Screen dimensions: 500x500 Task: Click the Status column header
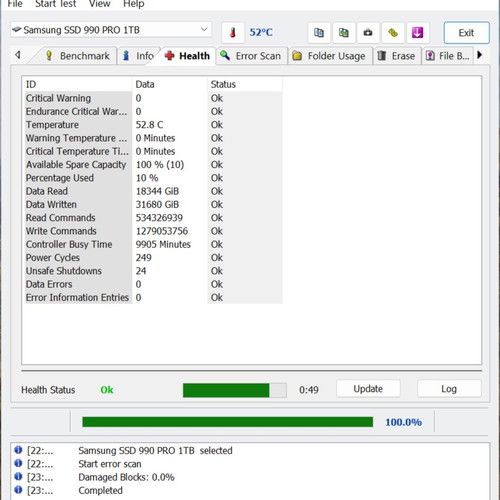pyautogui.click(x=245, y=84)
